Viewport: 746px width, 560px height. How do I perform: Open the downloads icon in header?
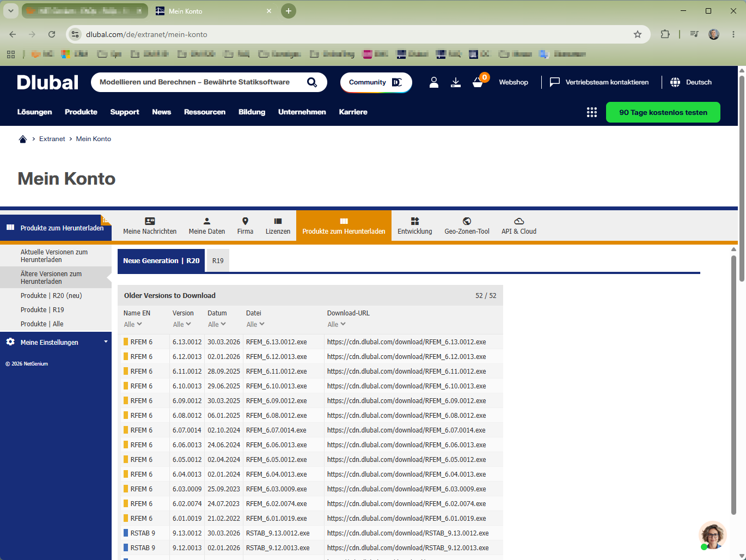[456, 82]
